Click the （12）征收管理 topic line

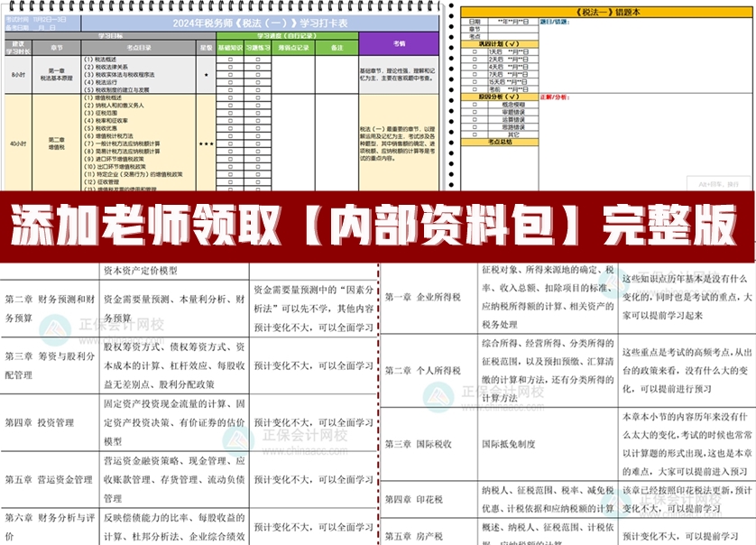click(101, 182)
